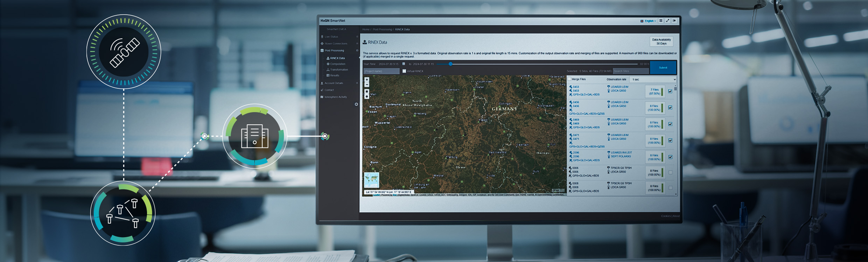
Task: Uncheck the site 0456 selection checkbox
Action: click(x=670, y=108)
